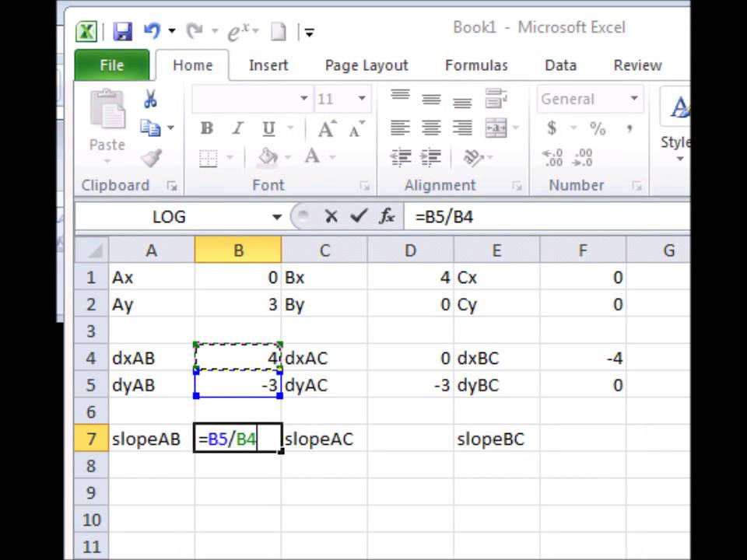
Task: Expand the Copy options arrow
Action: pos(171,128)
